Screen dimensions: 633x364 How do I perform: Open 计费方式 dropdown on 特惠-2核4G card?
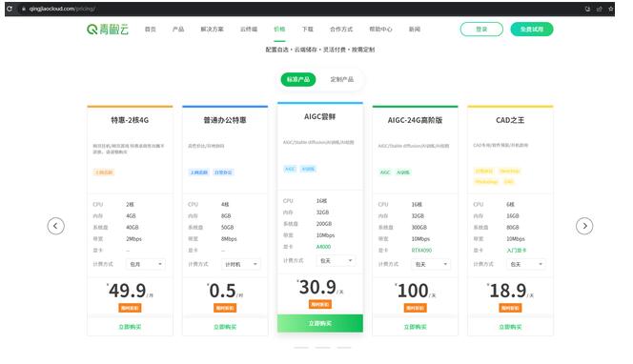pyautogui.click(x=145, y=264)
